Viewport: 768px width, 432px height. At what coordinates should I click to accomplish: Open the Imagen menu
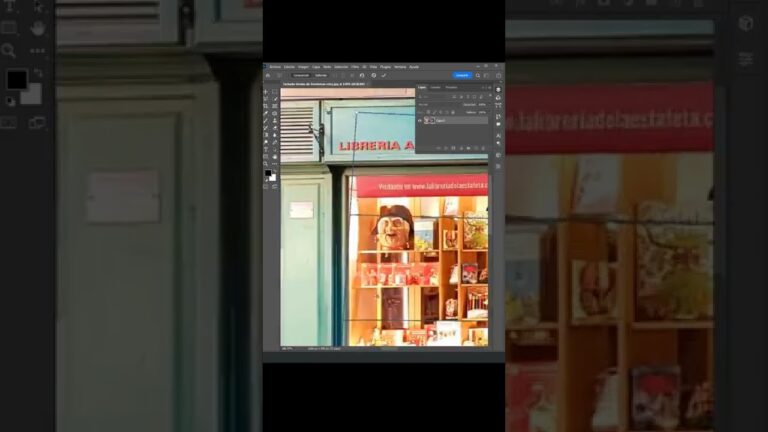303,67
